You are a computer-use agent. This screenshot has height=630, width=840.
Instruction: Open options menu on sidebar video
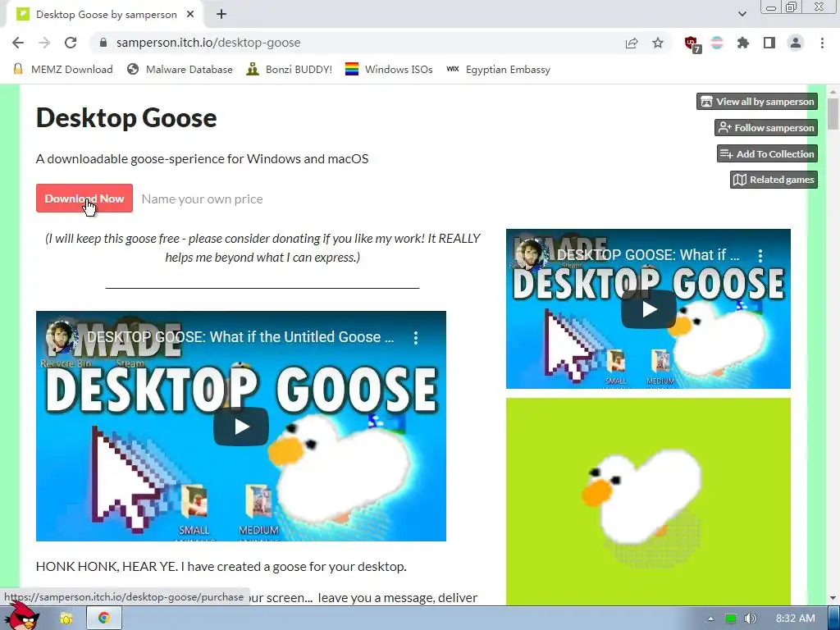click(760, 256)
